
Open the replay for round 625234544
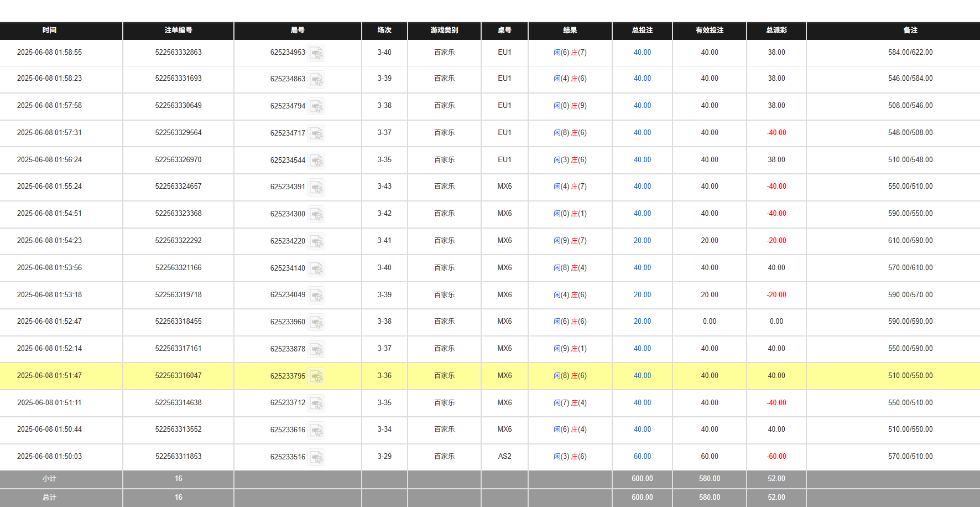click(316, 161)
